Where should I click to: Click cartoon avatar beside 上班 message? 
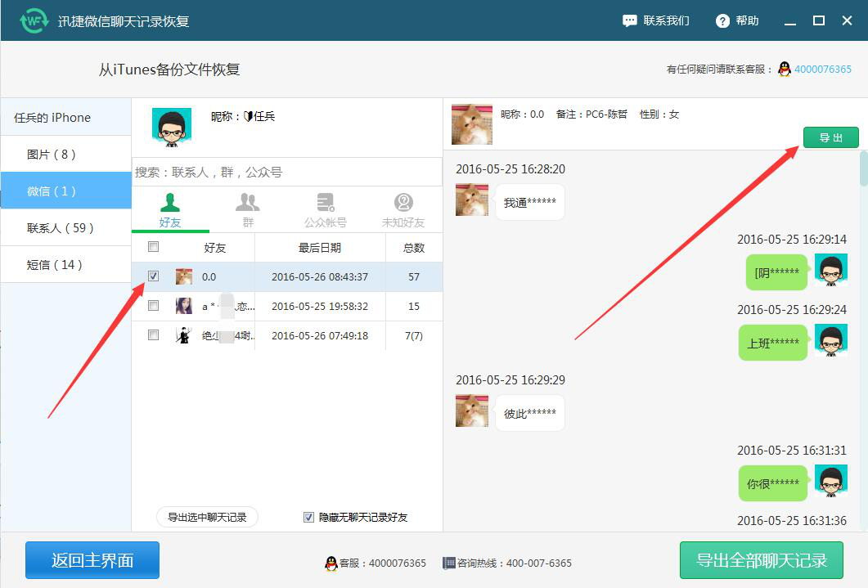(831, 340)
